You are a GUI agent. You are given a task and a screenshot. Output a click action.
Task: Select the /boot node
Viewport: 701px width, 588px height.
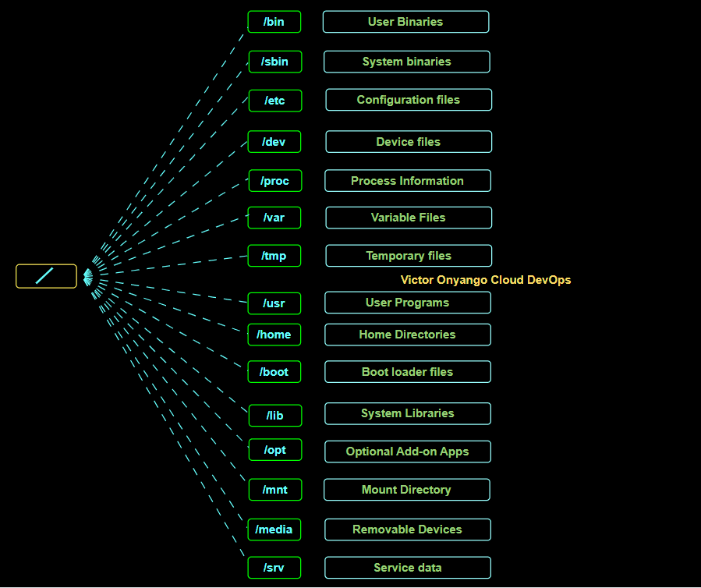click(274, 372)
